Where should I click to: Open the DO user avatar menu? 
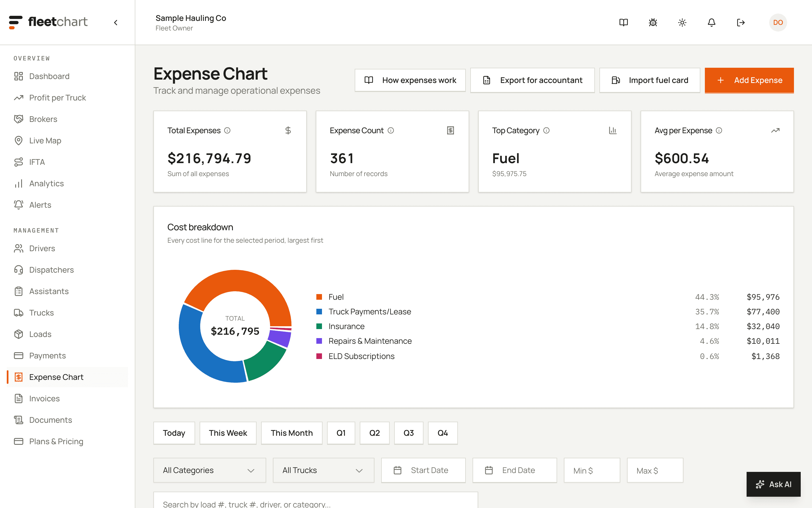tap(778, 23)
